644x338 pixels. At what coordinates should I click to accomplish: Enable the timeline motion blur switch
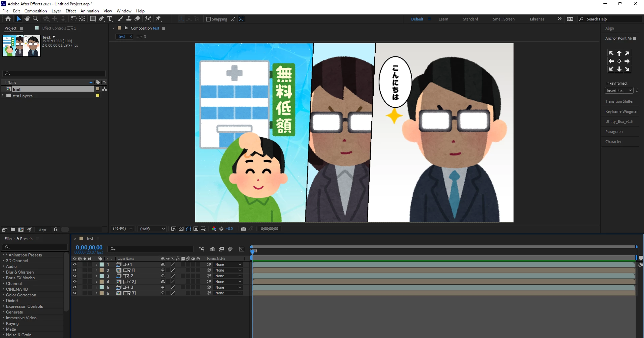coord(230,249)
